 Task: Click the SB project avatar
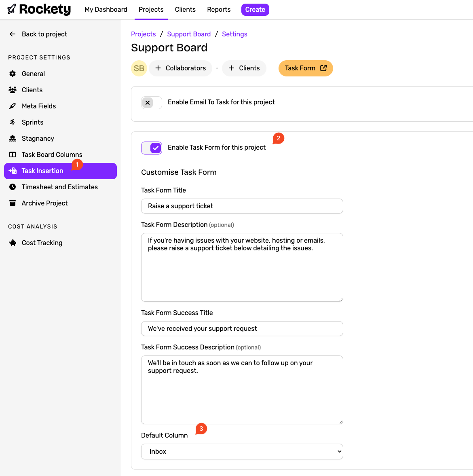pos(139,68)
